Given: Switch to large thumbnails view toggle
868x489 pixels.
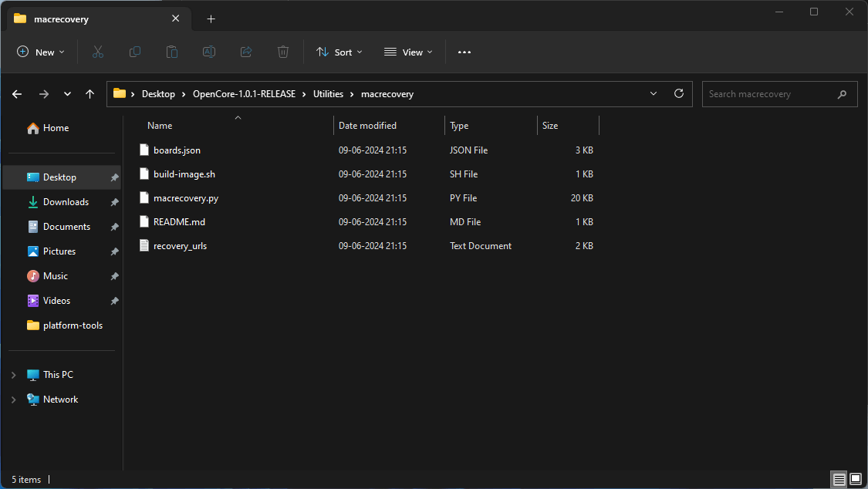Looking at the screenshot, I should [x=855, y=480].
